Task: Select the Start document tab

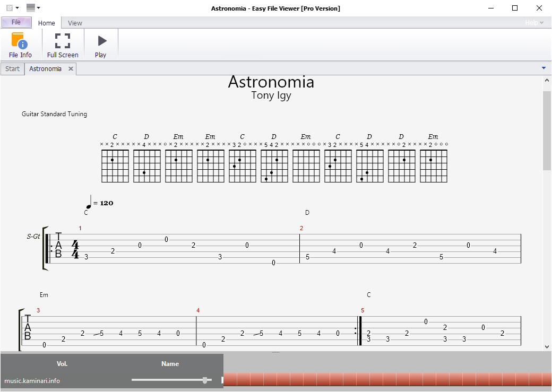Action: (12, 68)
